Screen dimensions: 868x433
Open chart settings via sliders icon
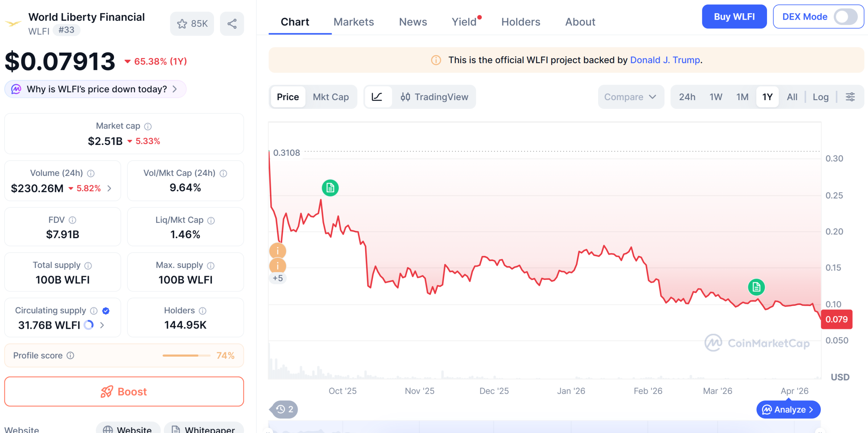coord(850,97)
